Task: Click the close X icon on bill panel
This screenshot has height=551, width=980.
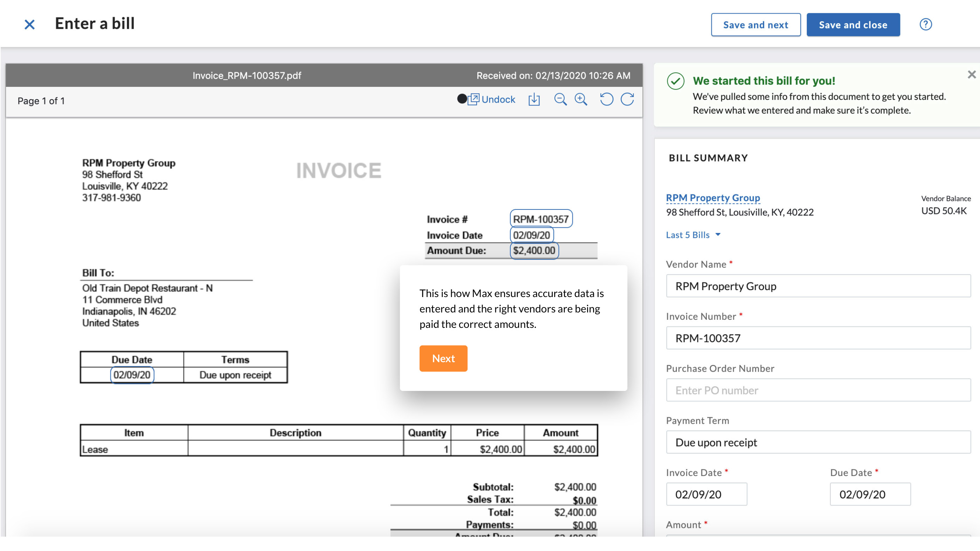Action: (972, 75)
